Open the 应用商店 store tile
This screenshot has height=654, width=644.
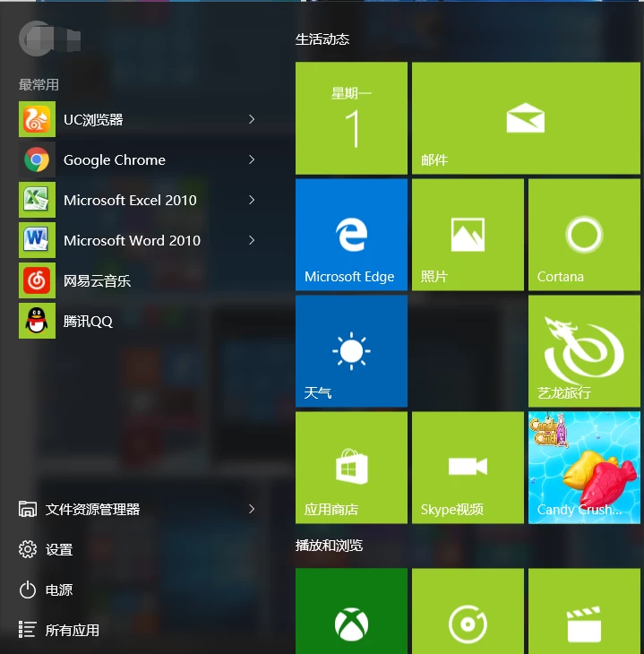[x=351, y=468]
